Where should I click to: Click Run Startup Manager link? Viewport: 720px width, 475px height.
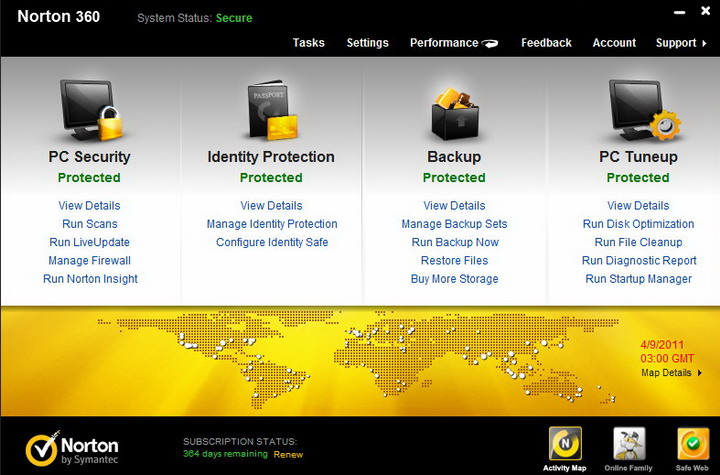(638, 279)
